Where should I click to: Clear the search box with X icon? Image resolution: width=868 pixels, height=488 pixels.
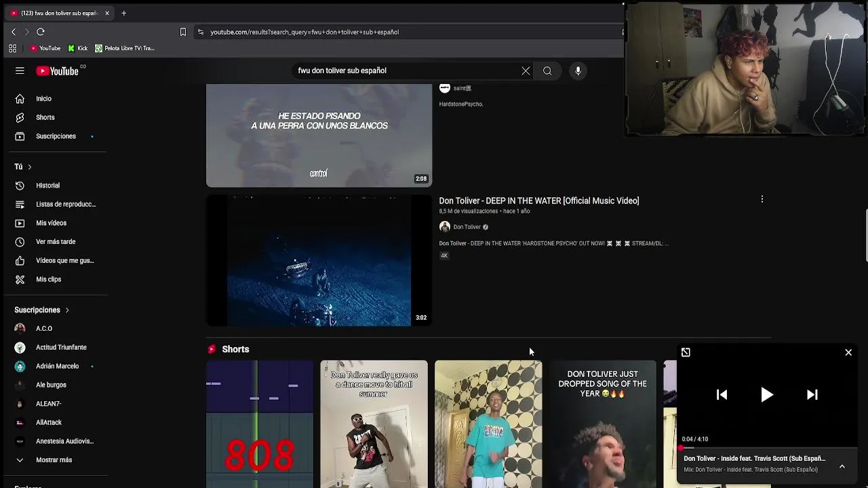[526, 70]
